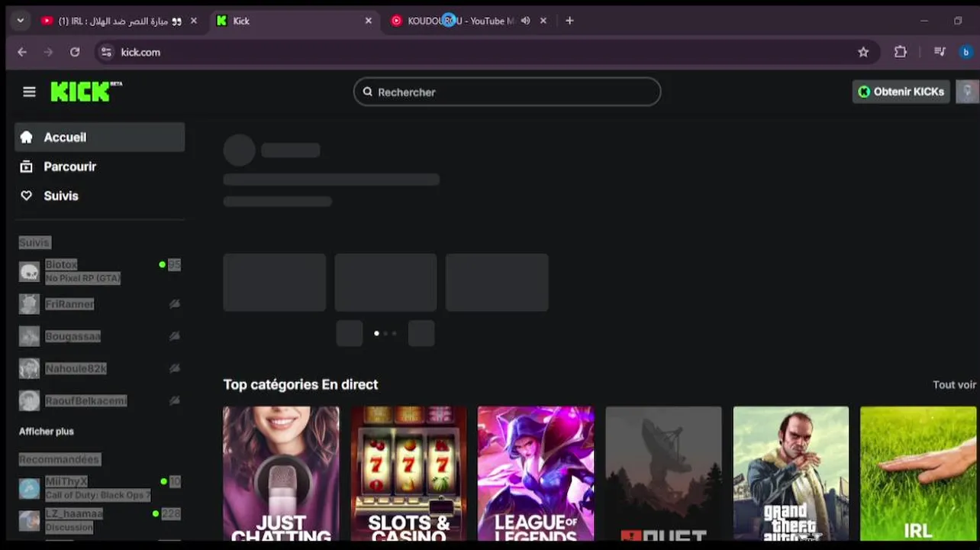Open a new browser tab
The width and height of the screenshot is (980, 550).
[x=569, y=21]
